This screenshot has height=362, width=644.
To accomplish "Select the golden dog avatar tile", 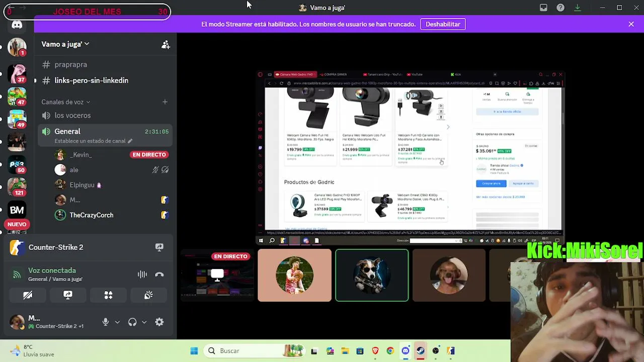I will pyautogui.click(x=449, y=276).
